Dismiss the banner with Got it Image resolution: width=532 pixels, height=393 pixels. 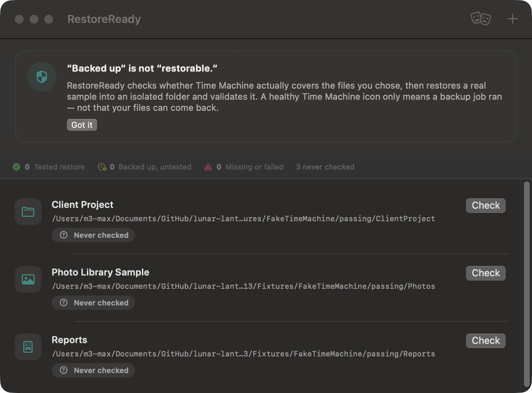pos(82,125)
